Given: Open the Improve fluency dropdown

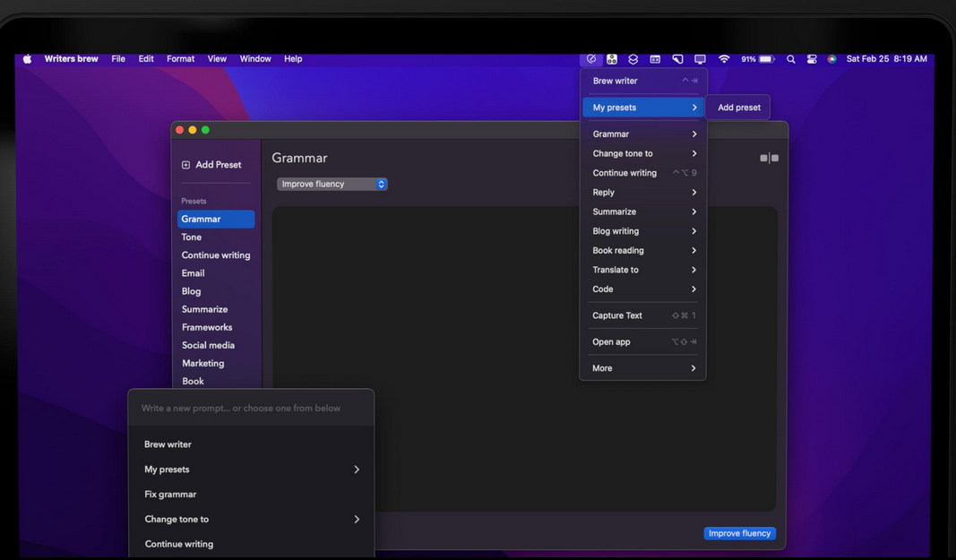Looking at the screenshot, I should [x=332, y=184].
